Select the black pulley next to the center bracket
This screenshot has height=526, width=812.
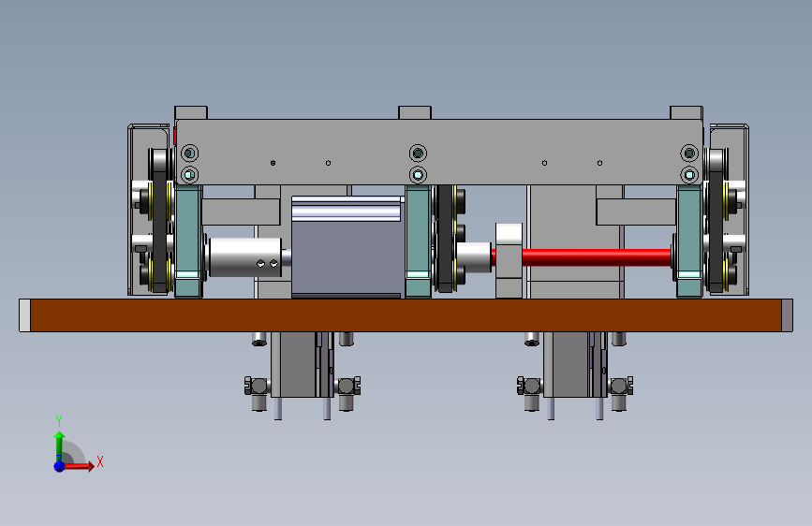point(445,239)
